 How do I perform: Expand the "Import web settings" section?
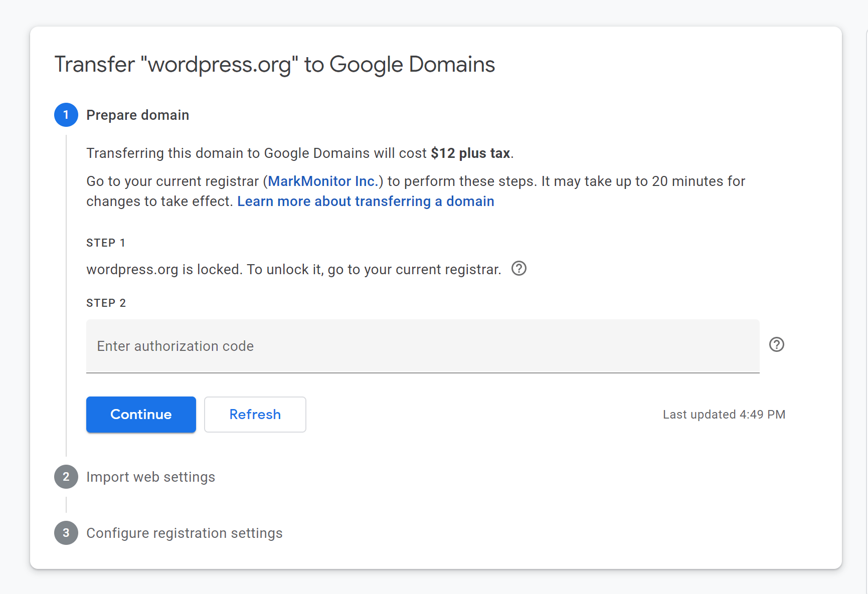click(150, 477)
